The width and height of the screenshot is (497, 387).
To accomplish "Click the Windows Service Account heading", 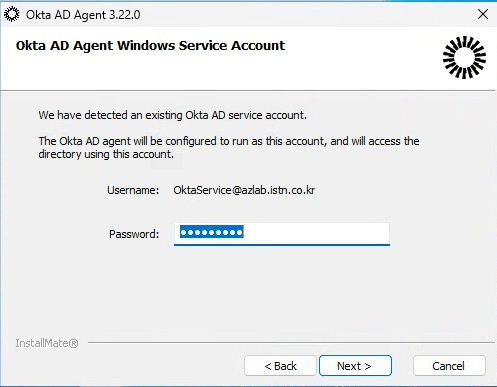I will tap(150, 45).
